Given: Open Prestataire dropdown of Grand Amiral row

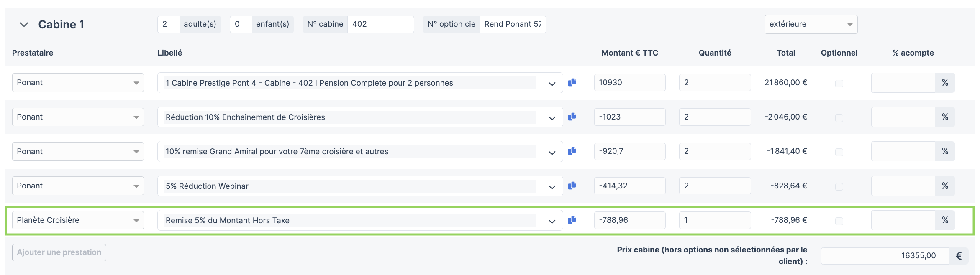Looking at the screenshot, I should click(x=78, y=151).
